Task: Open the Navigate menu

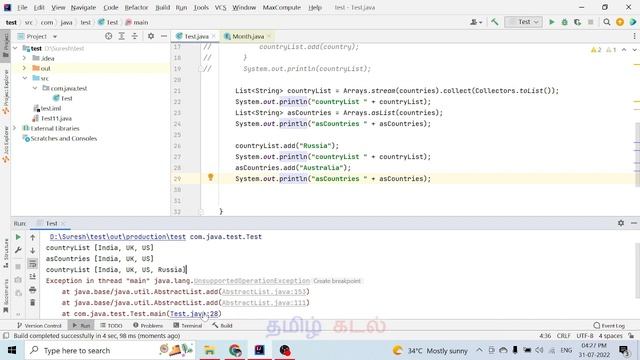Action: [83, 7]
